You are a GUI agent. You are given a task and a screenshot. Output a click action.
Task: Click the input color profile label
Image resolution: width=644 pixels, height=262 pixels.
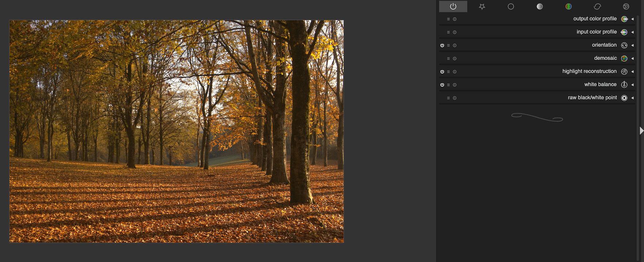pos(597,32)
